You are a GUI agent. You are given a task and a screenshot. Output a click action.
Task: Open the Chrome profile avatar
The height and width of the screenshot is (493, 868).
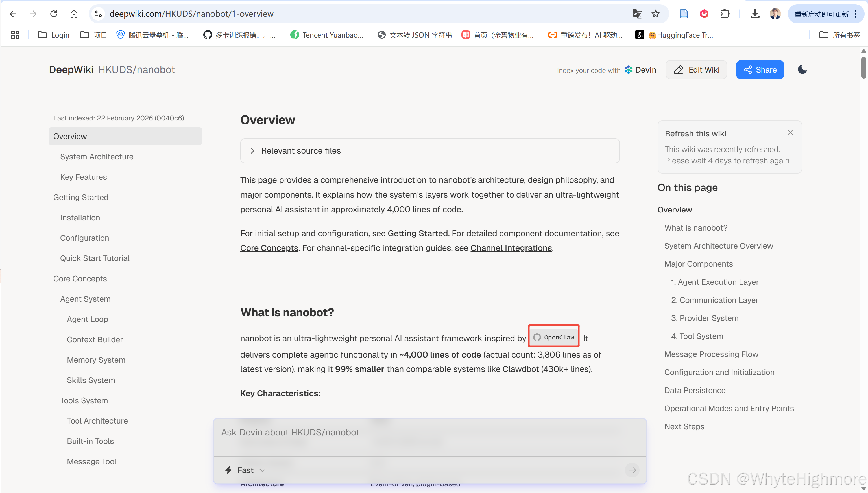(x=775, y=14)
